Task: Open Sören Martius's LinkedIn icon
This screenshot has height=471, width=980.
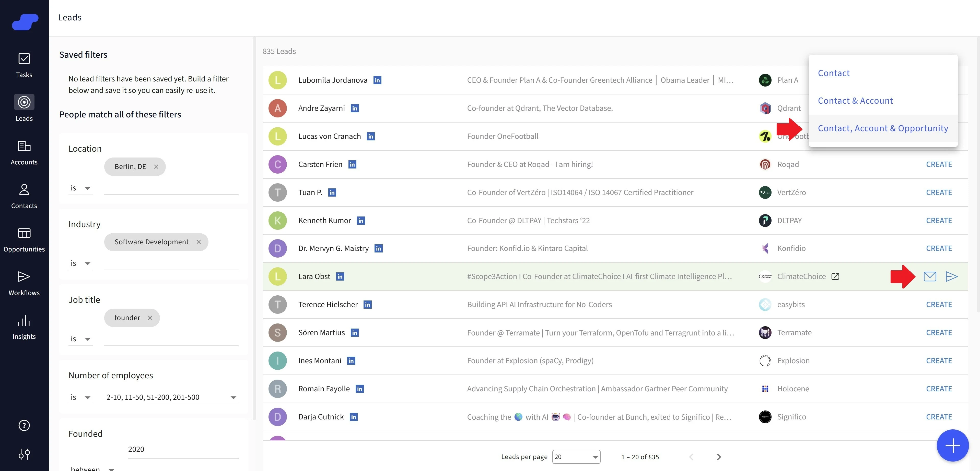Action: click(x=355, y=333)
